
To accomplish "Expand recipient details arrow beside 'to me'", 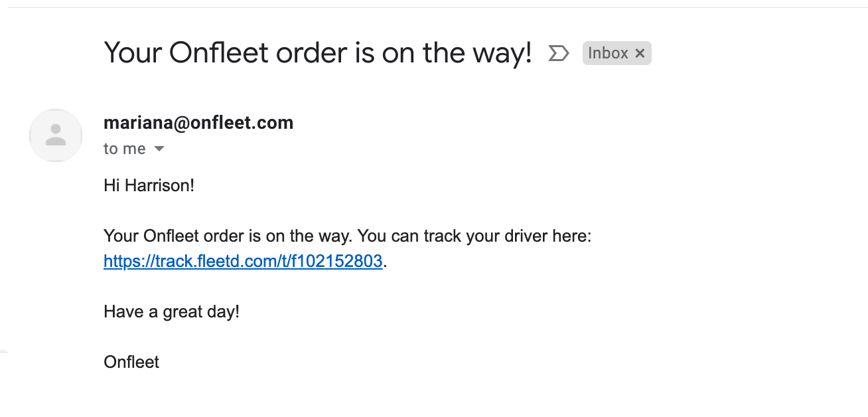I will pos(159,149).
